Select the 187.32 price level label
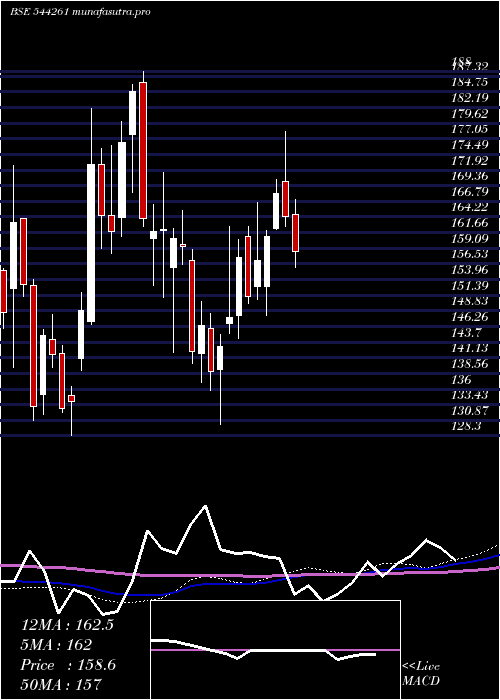The image size is (500, 700). coord(469,66)
